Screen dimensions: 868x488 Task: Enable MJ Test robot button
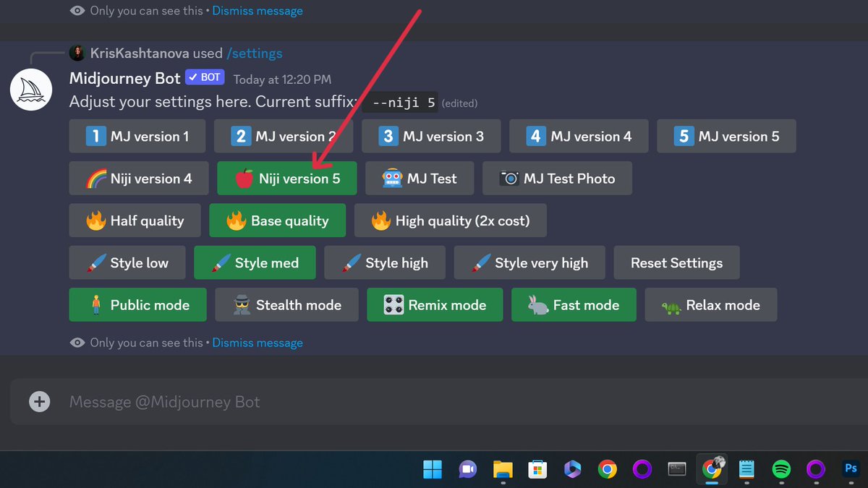coord(420,178)
